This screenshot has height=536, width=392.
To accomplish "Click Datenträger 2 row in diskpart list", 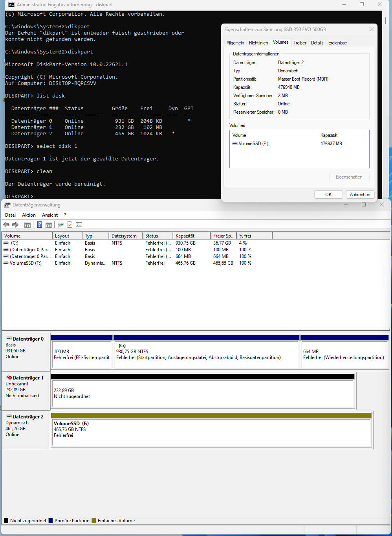I will click(93, 134).
